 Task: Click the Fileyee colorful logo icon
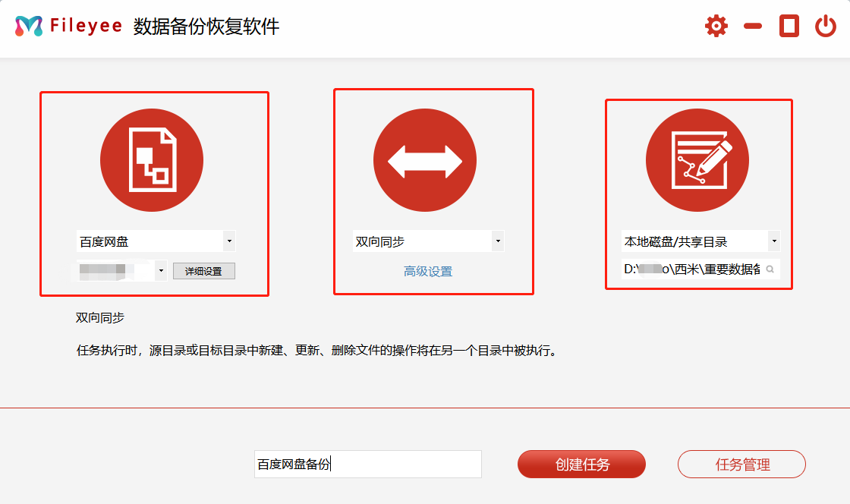pyautogui.click(x=28, y=26)
